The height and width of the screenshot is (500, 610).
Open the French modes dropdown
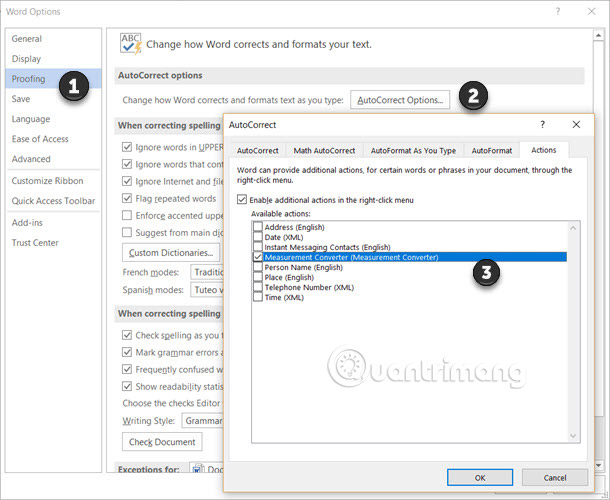click(207, 272)
